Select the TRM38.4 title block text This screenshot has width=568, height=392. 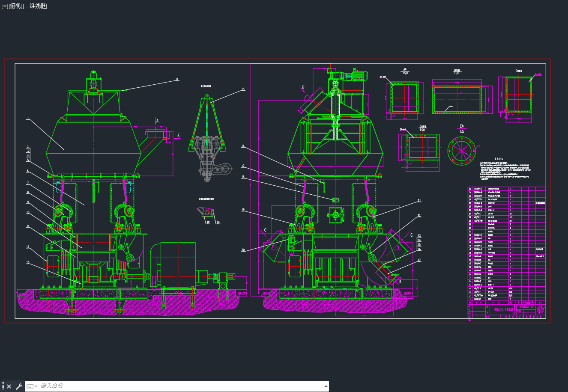pos(502,309)
